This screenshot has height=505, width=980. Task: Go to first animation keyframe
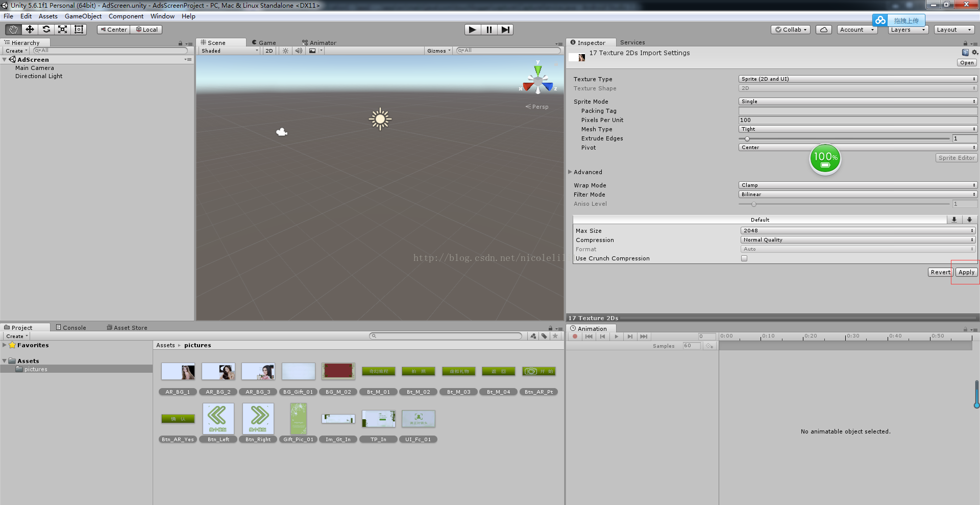click(x=589, y=336)
